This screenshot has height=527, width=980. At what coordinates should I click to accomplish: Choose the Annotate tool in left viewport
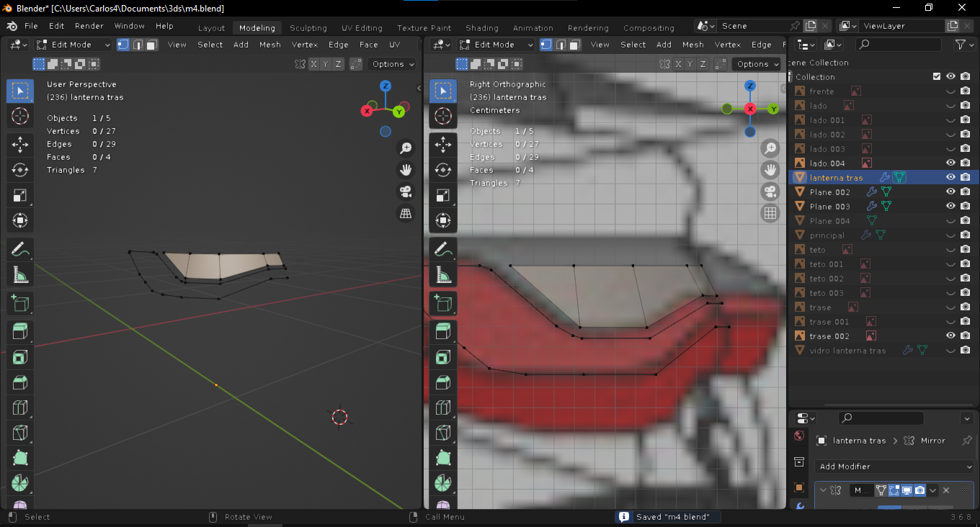point(20,249)
